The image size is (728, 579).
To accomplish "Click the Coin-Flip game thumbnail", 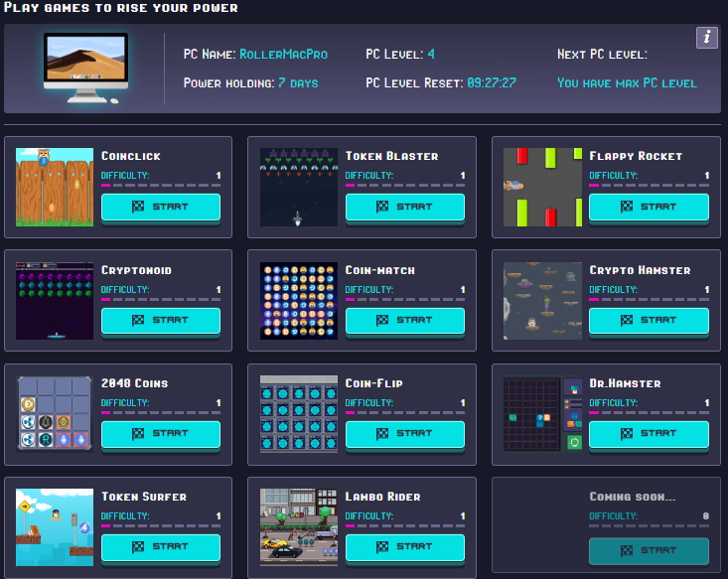I will [x=298, y=414].
